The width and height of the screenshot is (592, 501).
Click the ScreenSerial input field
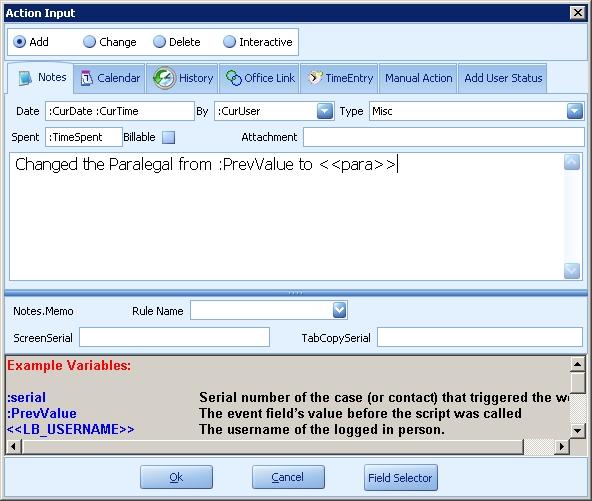point(174,337)
